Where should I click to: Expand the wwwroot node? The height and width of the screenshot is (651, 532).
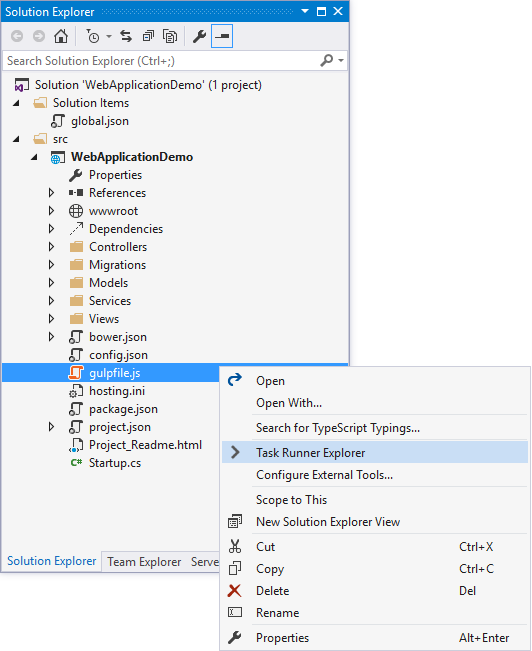(x=51, y=211)
